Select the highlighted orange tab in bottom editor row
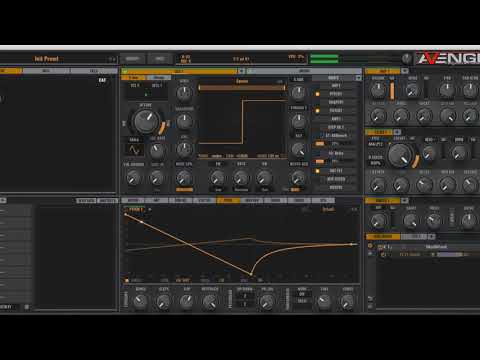The image size is (480, 360). [x=228, y=200]
